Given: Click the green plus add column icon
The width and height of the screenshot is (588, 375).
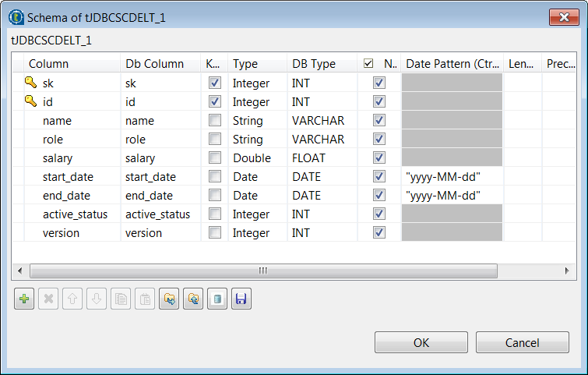Looking at the screenshot, I should coord(24,300).
